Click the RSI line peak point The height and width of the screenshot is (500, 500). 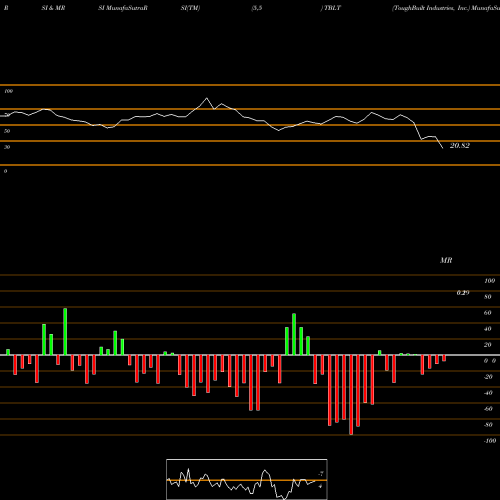click(207, 98)
